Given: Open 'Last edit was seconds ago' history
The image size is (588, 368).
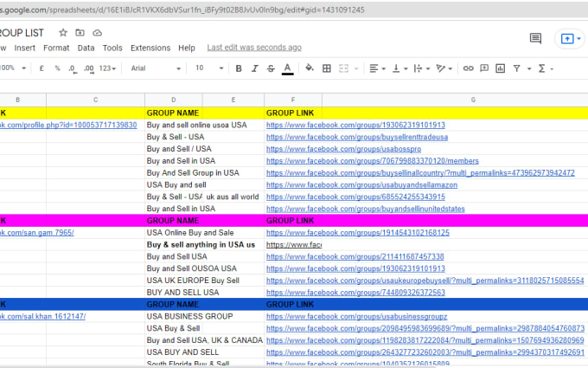Looking at the screenshot, I should (254, 48).
